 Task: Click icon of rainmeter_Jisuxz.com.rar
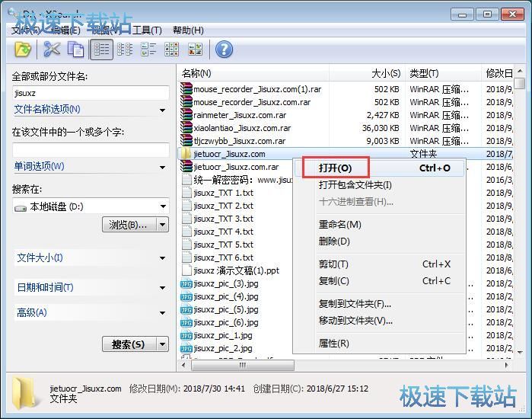point(186,115)
